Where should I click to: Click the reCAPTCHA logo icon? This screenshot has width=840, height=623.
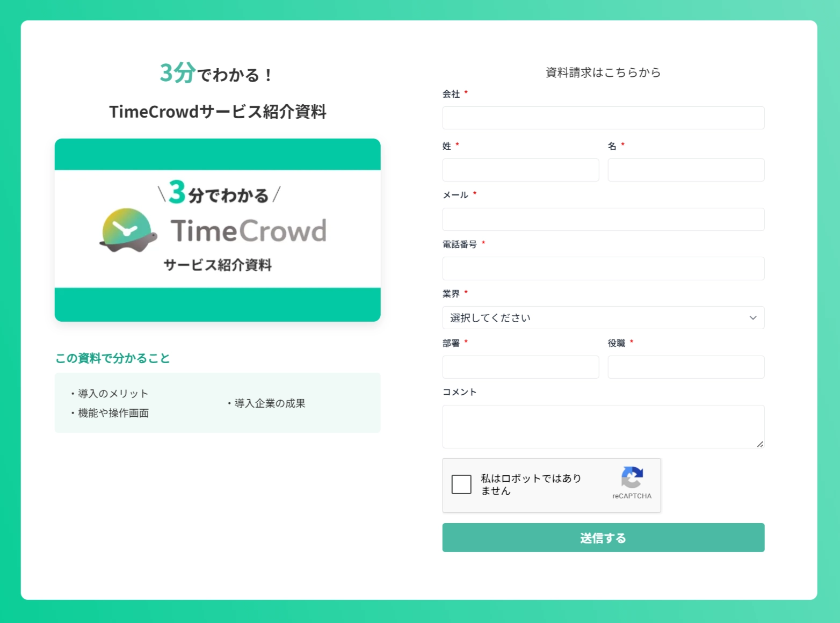coord(632,477)
